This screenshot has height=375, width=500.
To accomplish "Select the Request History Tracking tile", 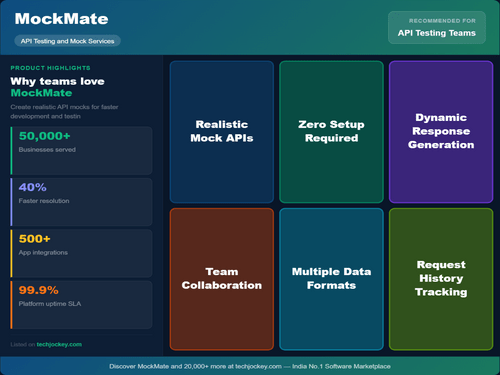I will [x=441, y=279].
